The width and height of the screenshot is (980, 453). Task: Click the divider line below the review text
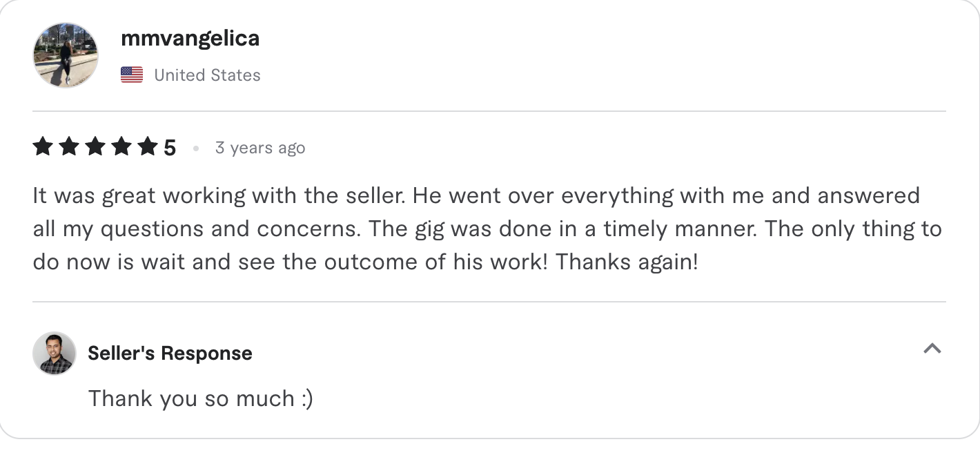tap(490, 302)
